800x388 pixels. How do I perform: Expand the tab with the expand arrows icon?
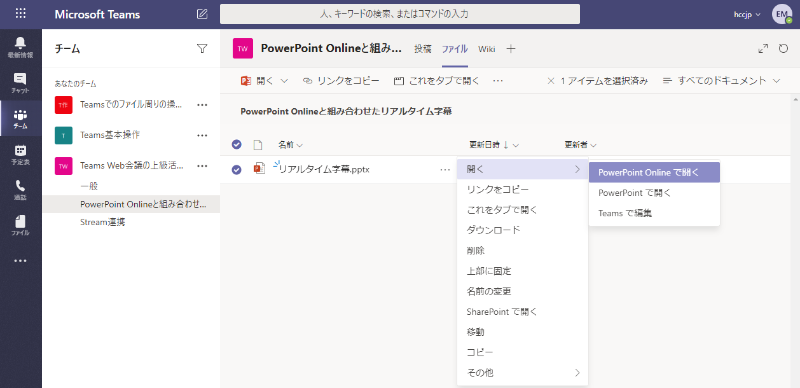coord(763,48)
